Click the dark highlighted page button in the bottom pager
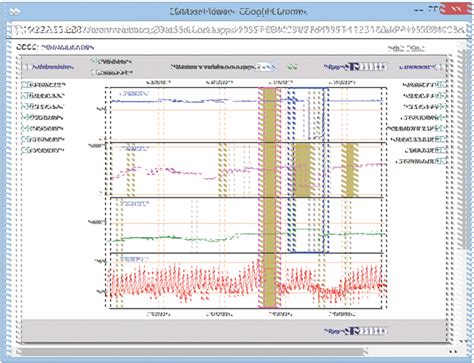Image resolution: width=474 pixels, height=363 pixels. [x=353, y=331]
